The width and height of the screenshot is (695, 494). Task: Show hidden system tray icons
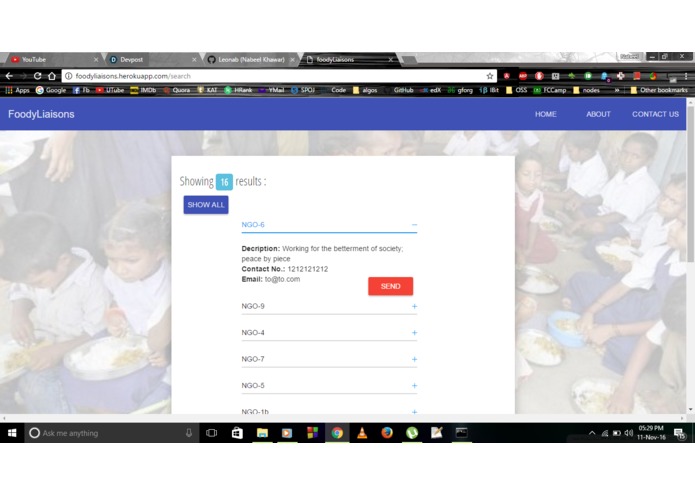[x=592, y=433]
